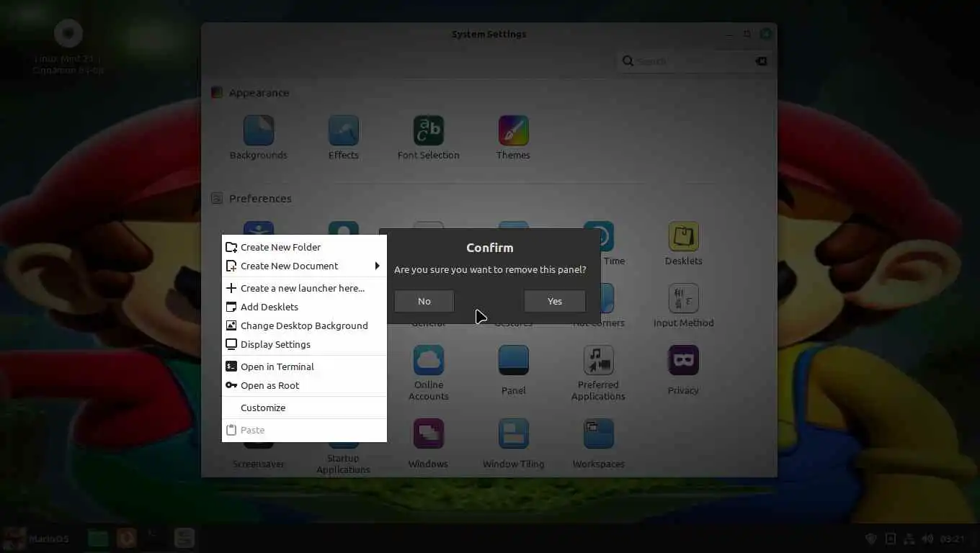Launch the green file manager taskbar icon
This screenshot has width=980, height=553.
pyautogui.click(x=98, y=538)
